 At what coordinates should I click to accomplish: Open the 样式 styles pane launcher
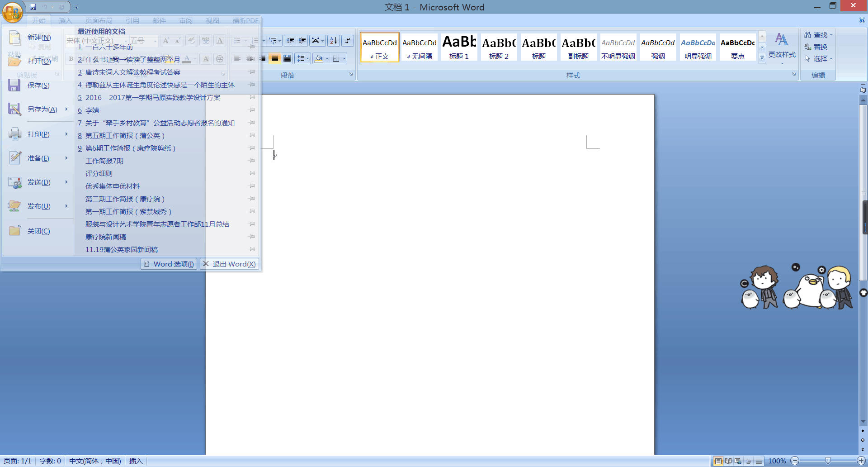tap(793, 74)
